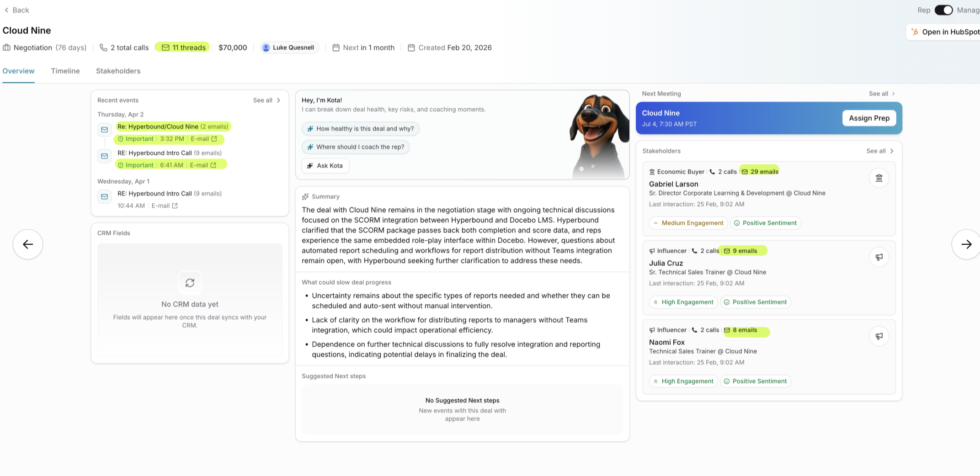
Task: Click the CRM sync refresh icon
Action: (x=190, y=283)
